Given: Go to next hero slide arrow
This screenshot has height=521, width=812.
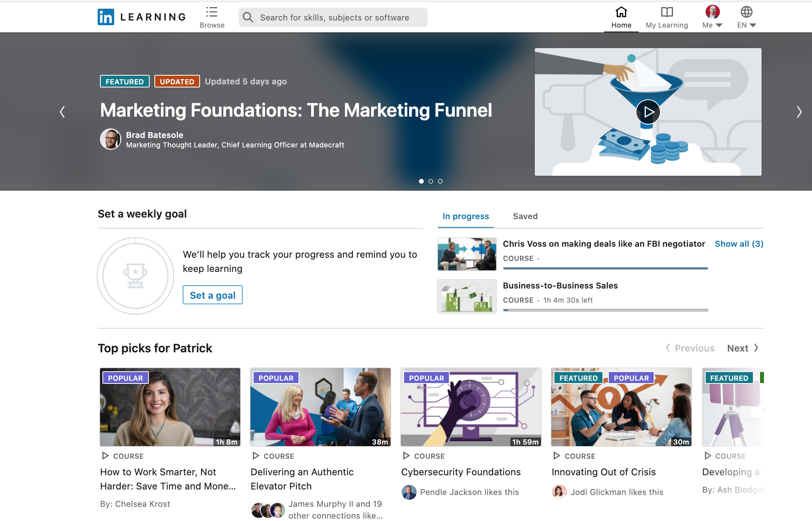Looking at the screenshot, I should click(x=799, y=112).
